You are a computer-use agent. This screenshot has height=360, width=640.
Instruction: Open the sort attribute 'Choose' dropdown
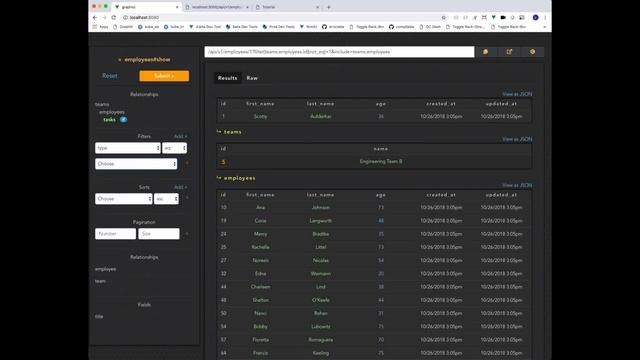click(x=124, y=199)
